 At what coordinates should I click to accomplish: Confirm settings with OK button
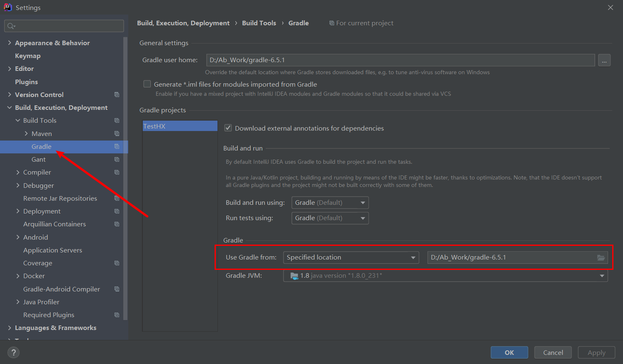click(509, 352)
